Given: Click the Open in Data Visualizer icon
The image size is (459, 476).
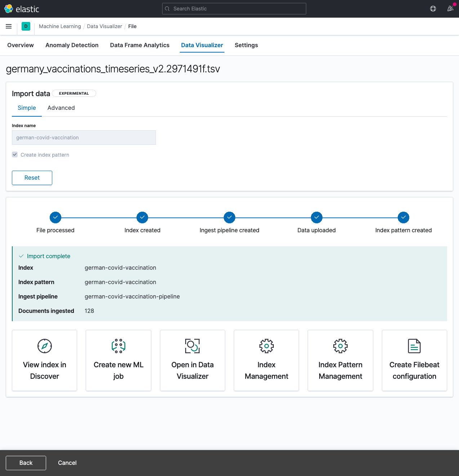Looking at the screenshot, I should (x=192, y=346).
